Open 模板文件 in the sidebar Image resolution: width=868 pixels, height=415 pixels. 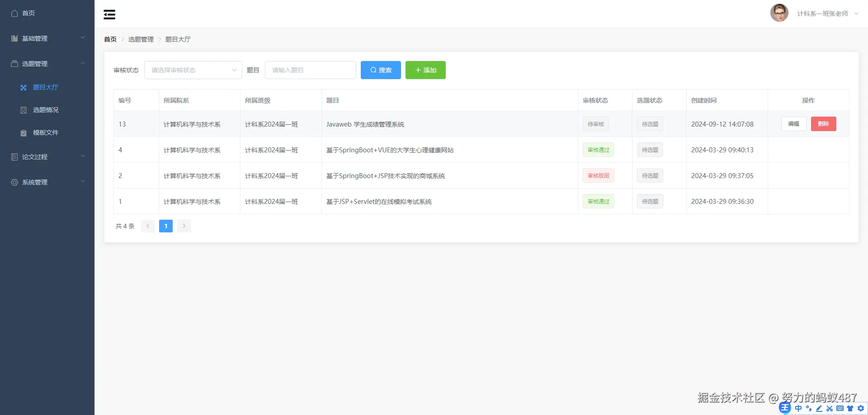tap(47, 132)
